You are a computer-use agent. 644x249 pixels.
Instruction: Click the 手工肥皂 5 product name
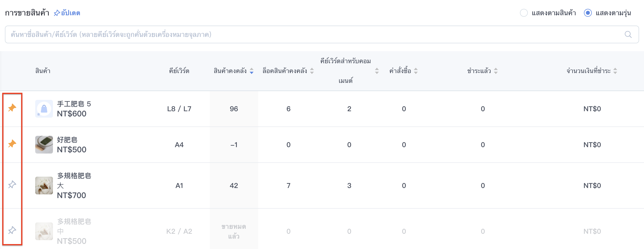click(74, 104)
